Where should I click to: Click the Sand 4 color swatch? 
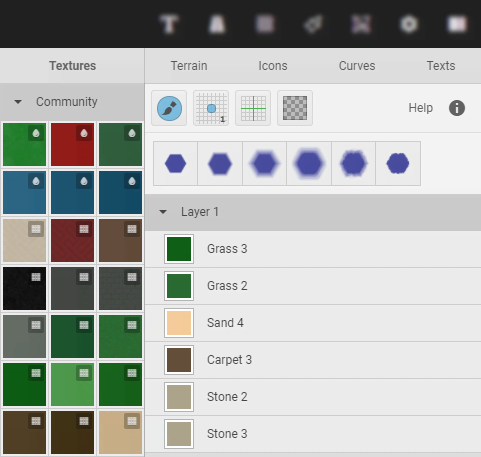179,323
